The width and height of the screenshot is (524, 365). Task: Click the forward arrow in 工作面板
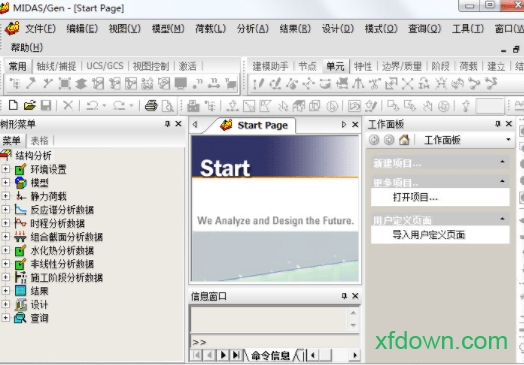pyautogui.click(x=389, y=140)
